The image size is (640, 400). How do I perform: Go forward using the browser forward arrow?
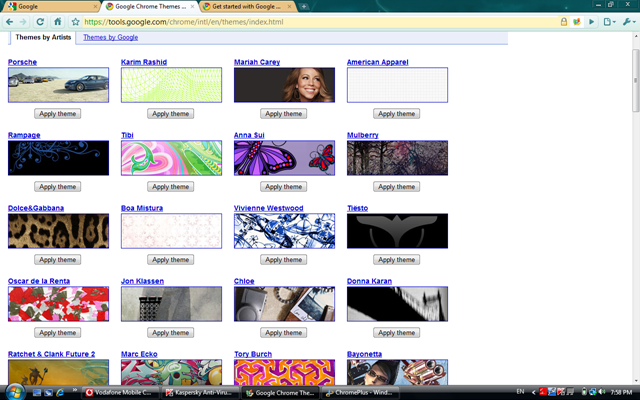click(23, 22)
